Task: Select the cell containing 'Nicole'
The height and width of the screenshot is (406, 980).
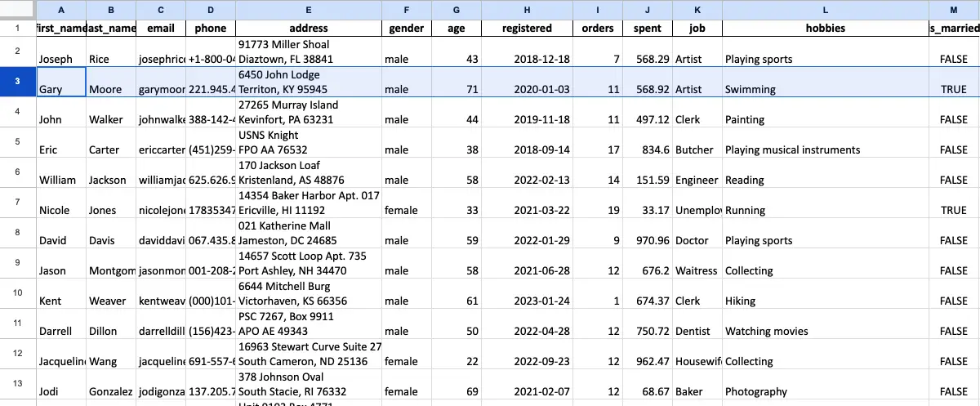Action: point(61,203)
